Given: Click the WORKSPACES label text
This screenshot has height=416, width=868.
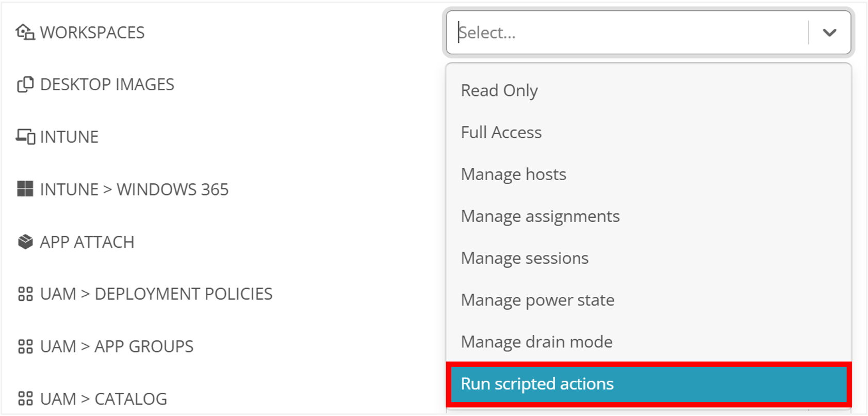Looking at the screenshot, I should (x=92, y=33).
